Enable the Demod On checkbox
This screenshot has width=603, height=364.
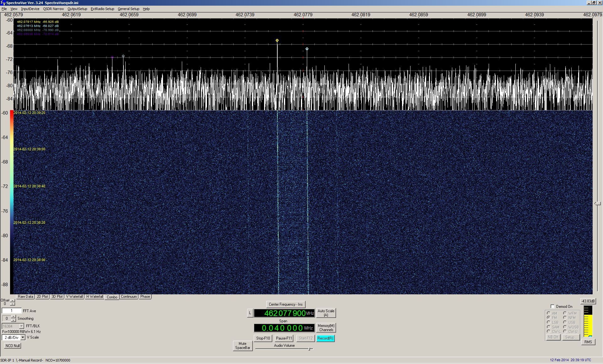coord(552,307)
